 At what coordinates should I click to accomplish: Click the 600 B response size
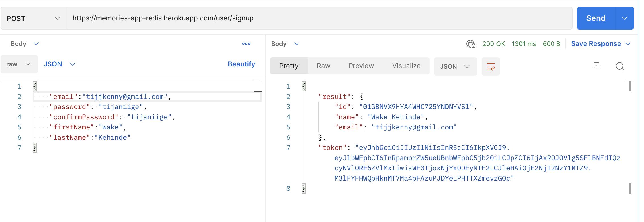(x=552, y=44)
